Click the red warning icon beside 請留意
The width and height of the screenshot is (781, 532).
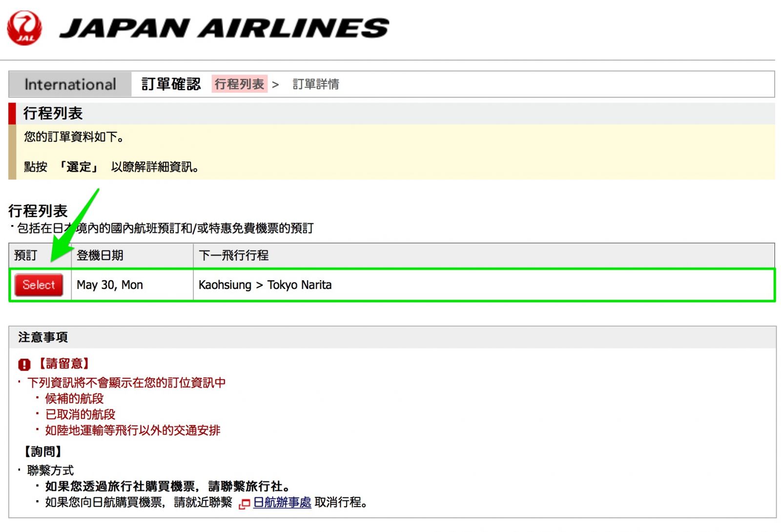(24, 365)
